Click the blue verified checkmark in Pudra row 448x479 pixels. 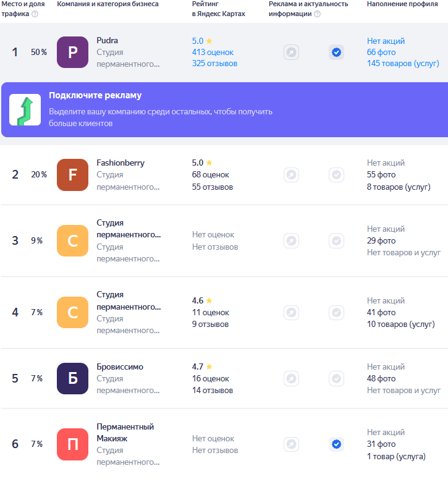pyautogui.click(x=336, y=53)
